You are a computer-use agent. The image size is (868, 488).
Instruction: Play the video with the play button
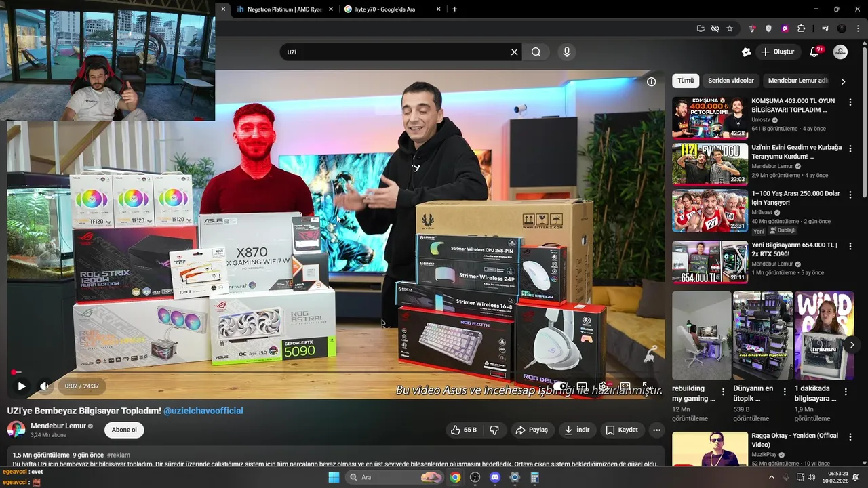click(22, 386)
